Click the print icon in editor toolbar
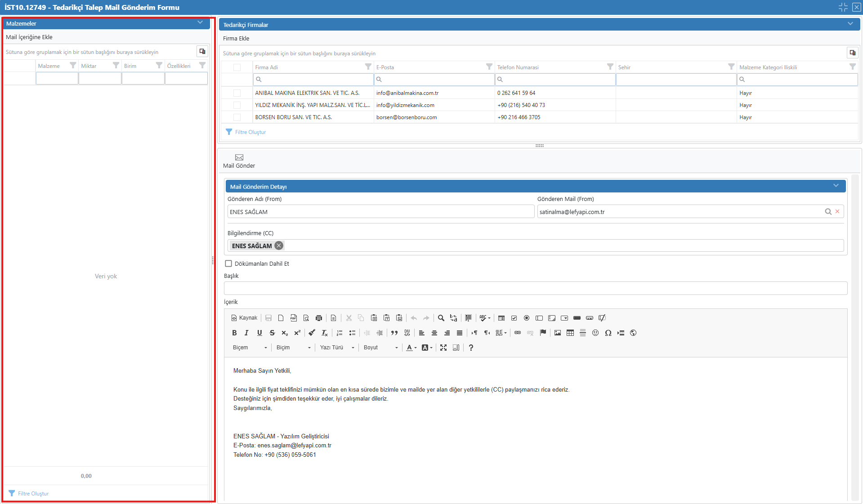Image resolution: width=863 pixels, height=504 pixels. click(319, 318)
